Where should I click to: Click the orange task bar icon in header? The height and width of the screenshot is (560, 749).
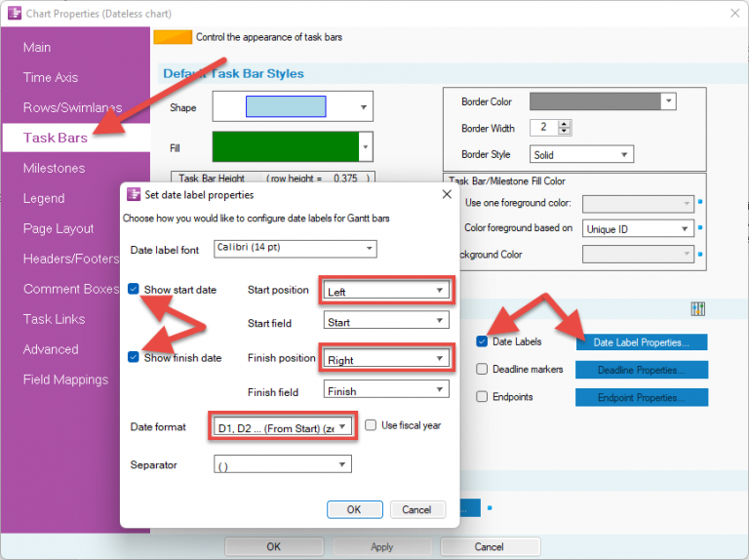174,37
